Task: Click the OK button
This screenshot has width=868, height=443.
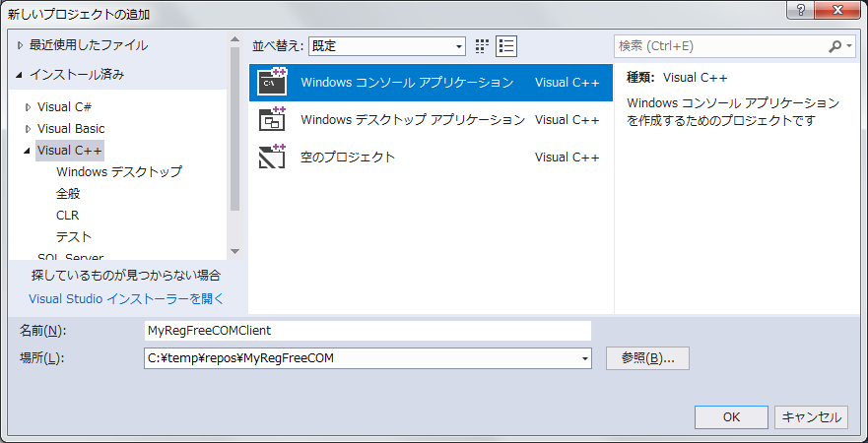Action: tap(731, 417)
